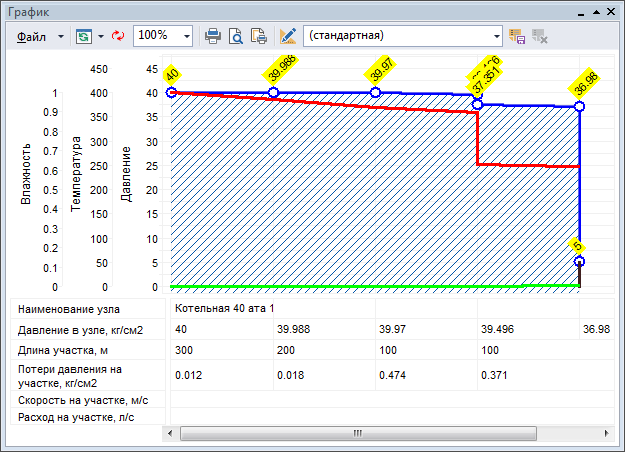Open the 100% zoom dropdown
Screen dimensions: 625x452
pos(187,35)
